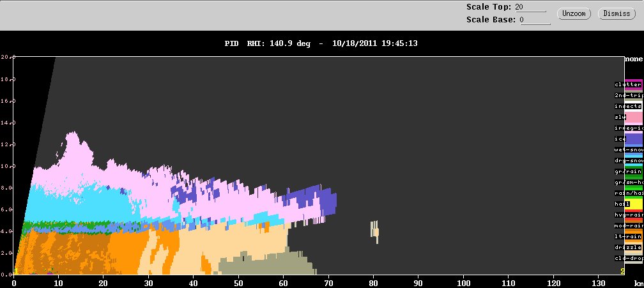Image resolution: width=644 pixels, height=288 pixels.
Task: Click the Dismiss button
Action: pyautogui.click(x=617, y=13)
